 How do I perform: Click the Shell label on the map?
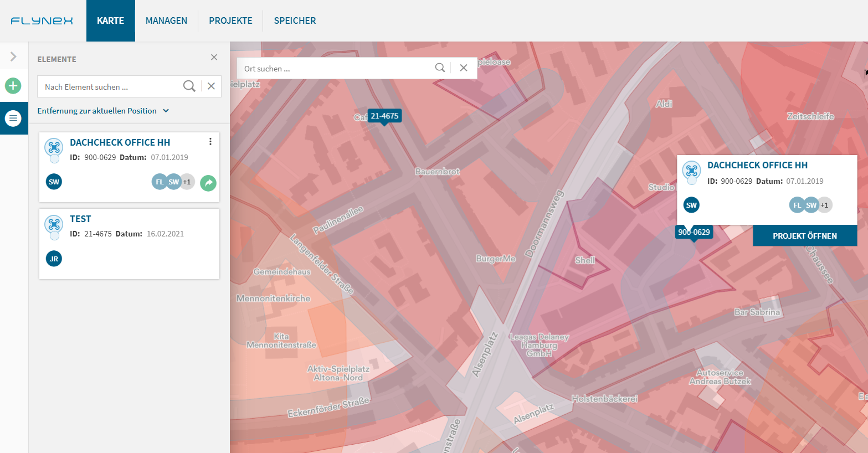click(585, 260)
